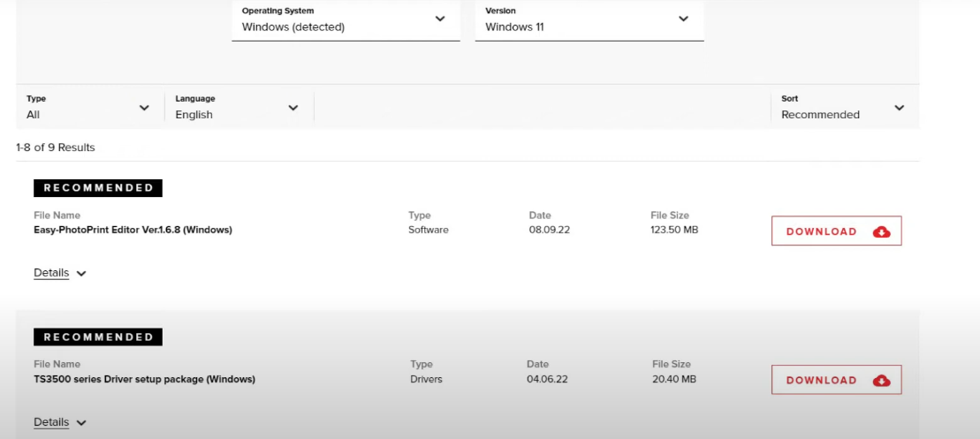This screenshot has width=980, height=439.
Task: Click the Language filter chevron arrow
Action: coord(293,108)
